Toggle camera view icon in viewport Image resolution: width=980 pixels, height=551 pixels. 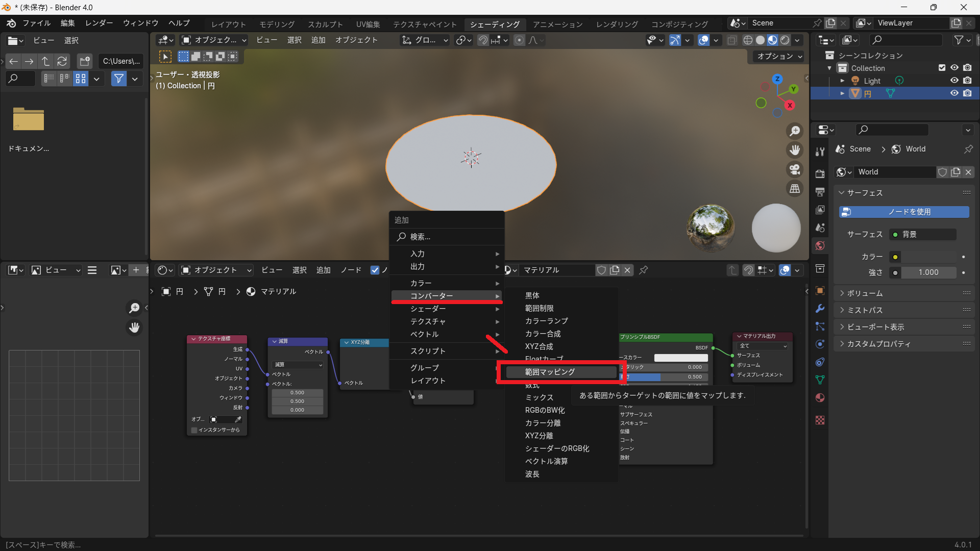click(795, 169)
